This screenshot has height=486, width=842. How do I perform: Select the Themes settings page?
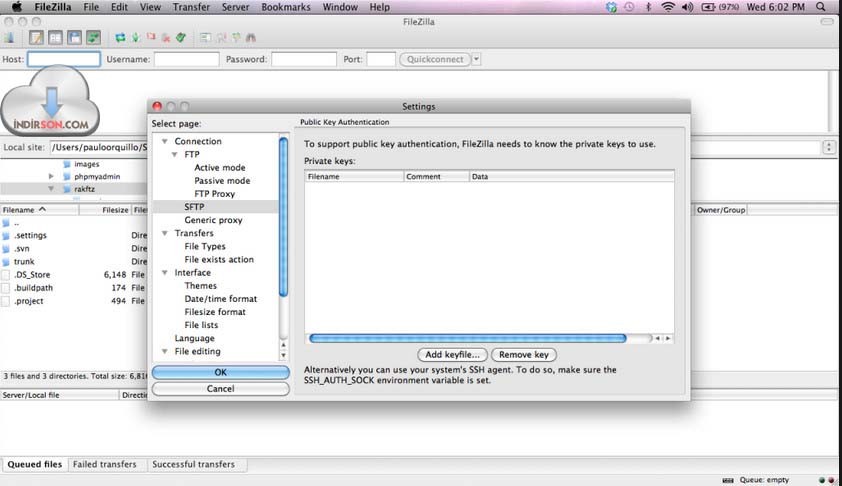click(200, 286)
